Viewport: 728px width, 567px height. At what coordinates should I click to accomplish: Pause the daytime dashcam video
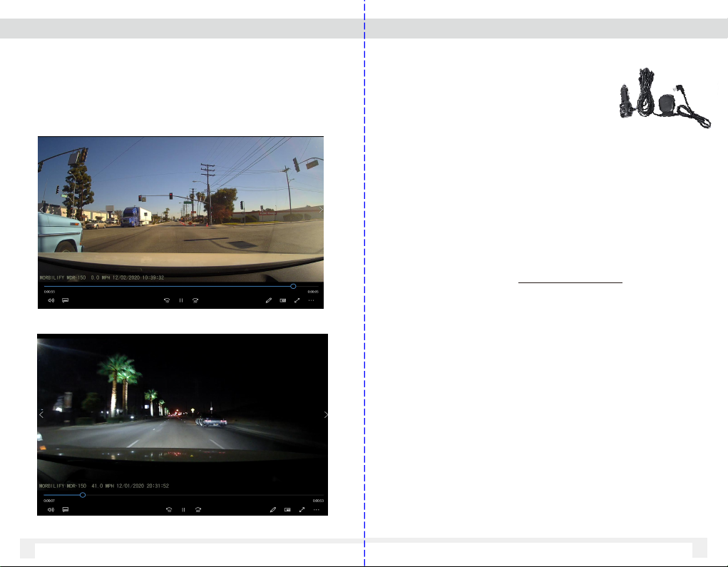tap(181, 300)
